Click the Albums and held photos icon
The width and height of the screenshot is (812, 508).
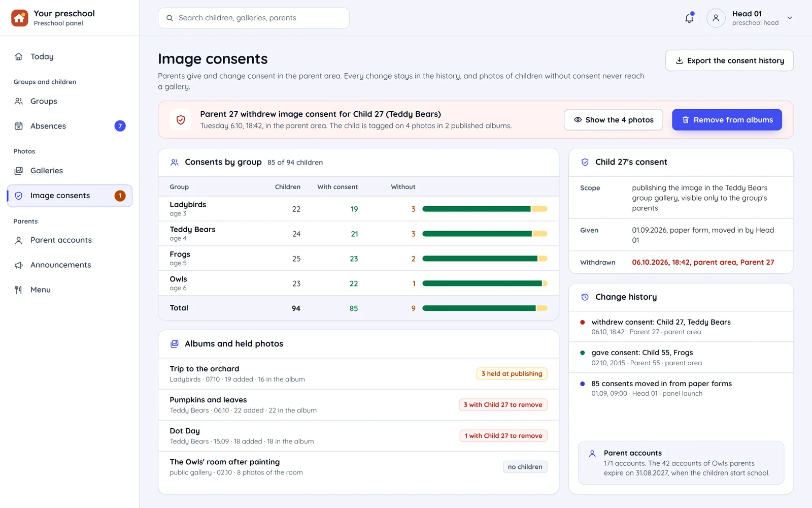(x=175, y=344)
